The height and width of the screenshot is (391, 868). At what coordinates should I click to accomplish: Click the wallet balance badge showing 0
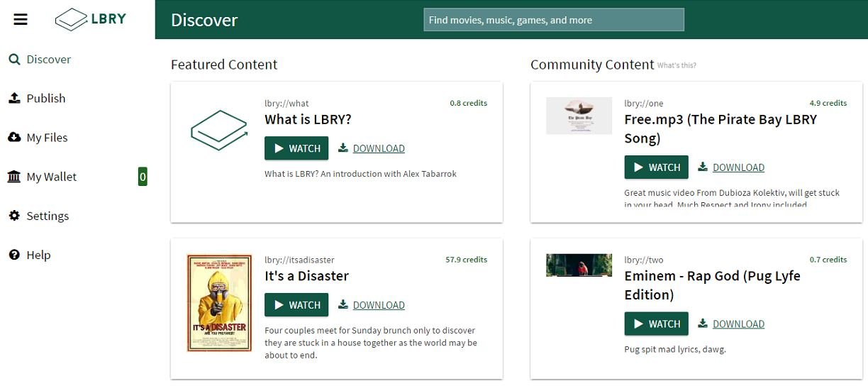point(143,177)
